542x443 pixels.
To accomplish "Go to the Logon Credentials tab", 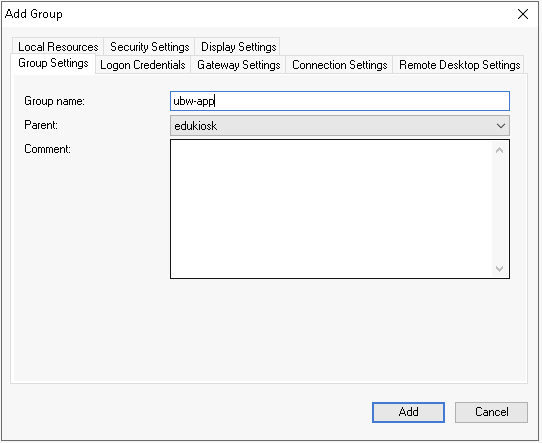I will tap(143, 65).
